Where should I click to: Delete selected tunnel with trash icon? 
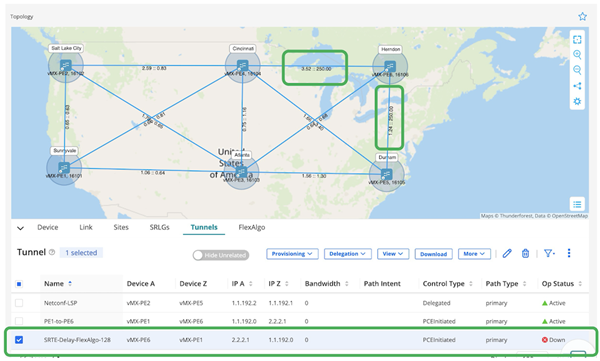(525, 253)
